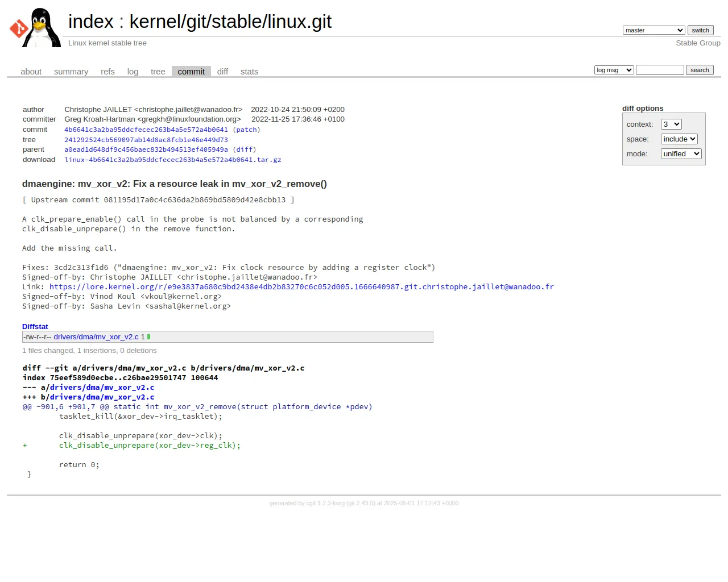Click the cgit Tux penguin logo

(x=35, y=27)
